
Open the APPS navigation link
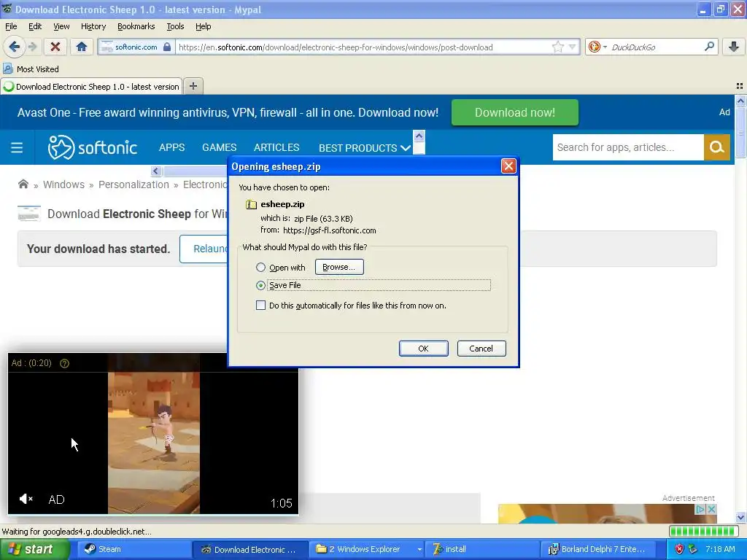[171, 147]
